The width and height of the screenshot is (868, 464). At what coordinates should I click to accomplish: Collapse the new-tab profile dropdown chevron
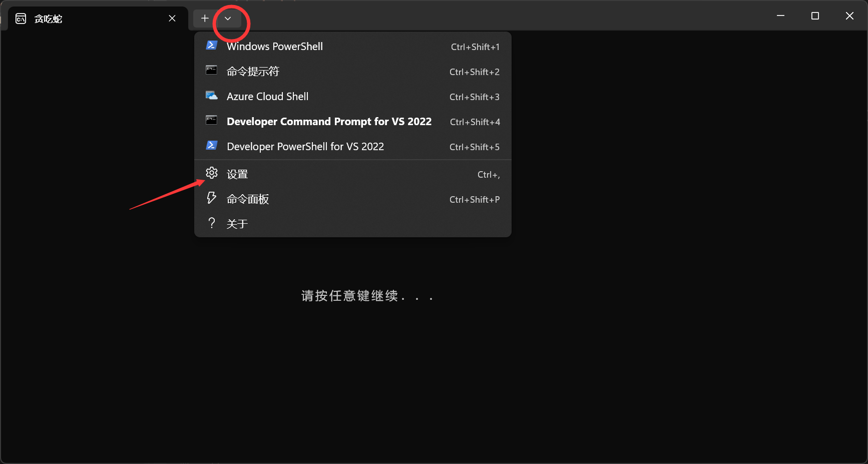(x=228, y=19)
